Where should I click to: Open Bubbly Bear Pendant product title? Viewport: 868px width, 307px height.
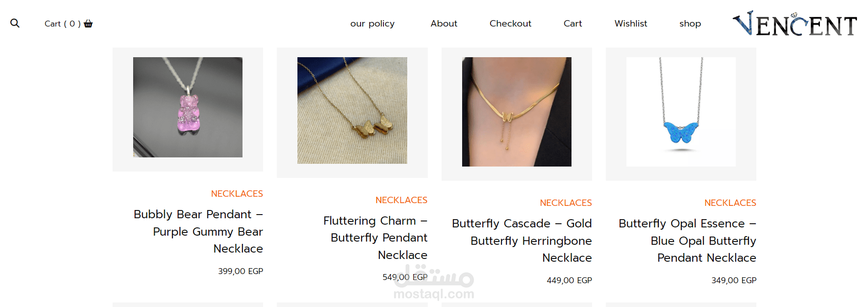click(198, 232)
